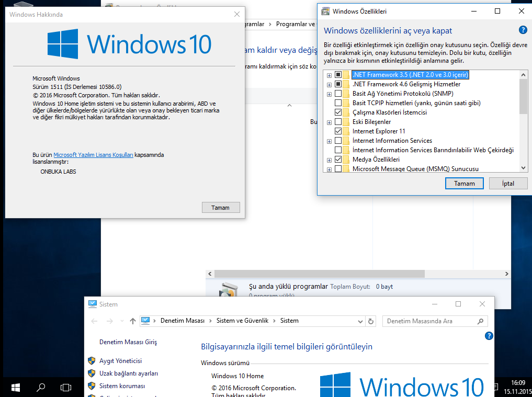
Task: Toggle .NET Framework 3.5 checkbox
Action: (x=338, y=75)
